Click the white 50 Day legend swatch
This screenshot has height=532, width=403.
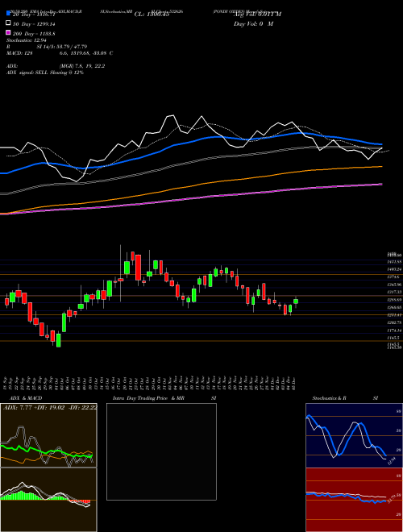8,23
